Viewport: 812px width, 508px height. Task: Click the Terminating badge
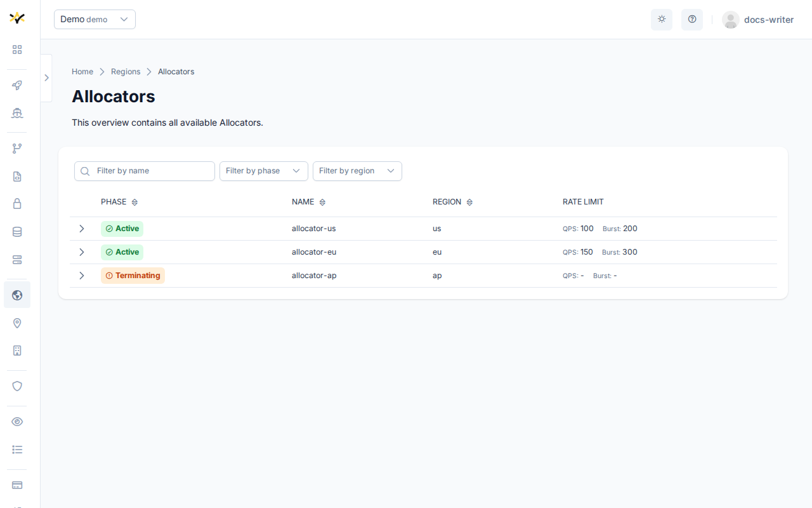133,276
